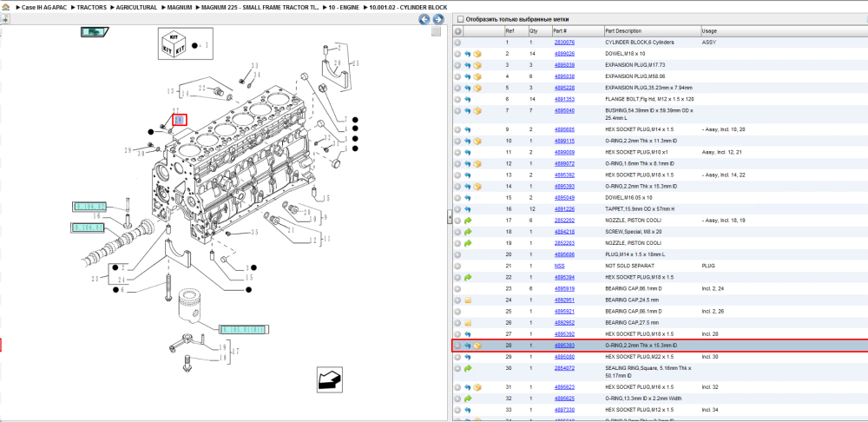Open part number 4897330 link

click(x=564, y=410)
